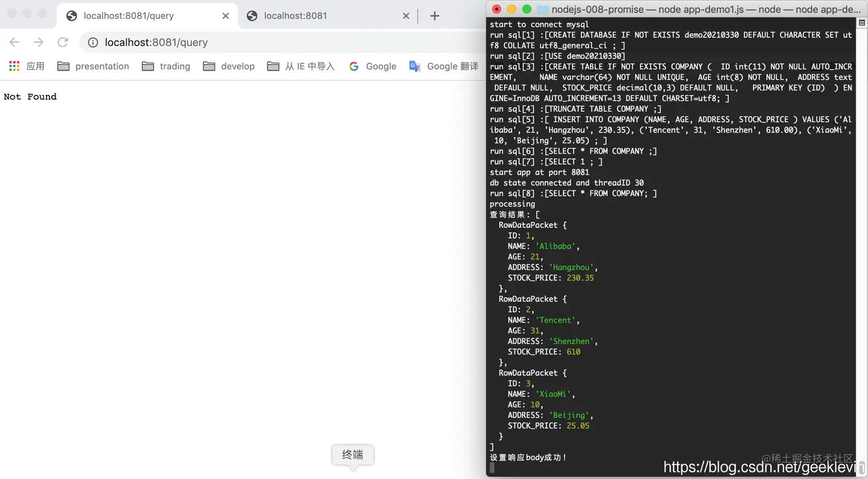Open the 从 IE 中导入 bookmark folder
This screenshot has height=479, width=868.
tap(301, 66)
